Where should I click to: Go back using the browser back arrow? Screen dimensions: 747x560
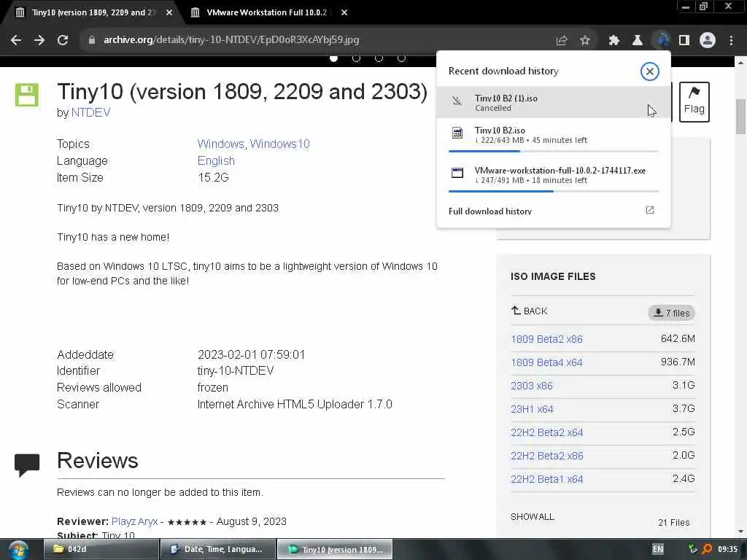tap(16, 40)
